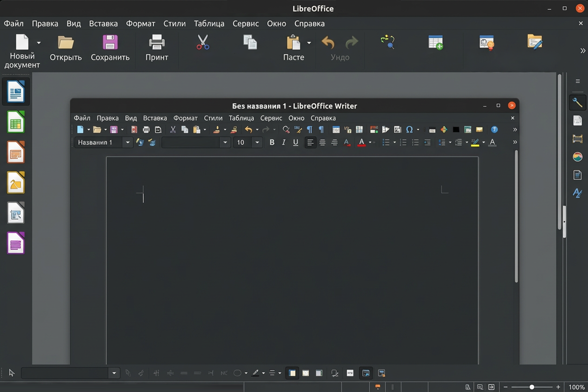Click the Открыть button
Screen dimensions: 588x392
tap(66, 48)
